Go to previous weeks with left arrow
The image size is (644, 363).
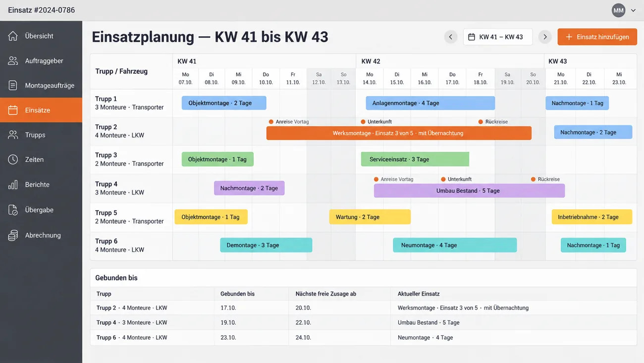point(451,37)
